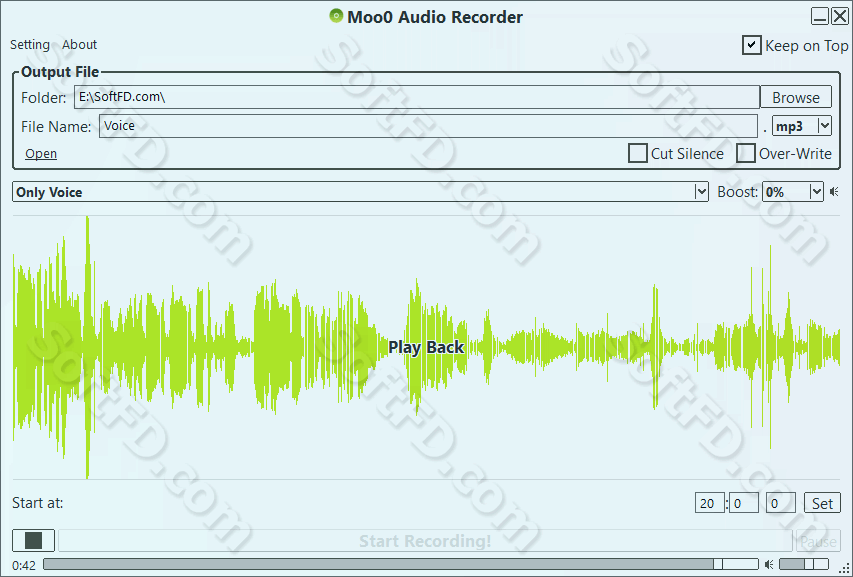Enable the Cut Silence checkbox

coord(638,153)
